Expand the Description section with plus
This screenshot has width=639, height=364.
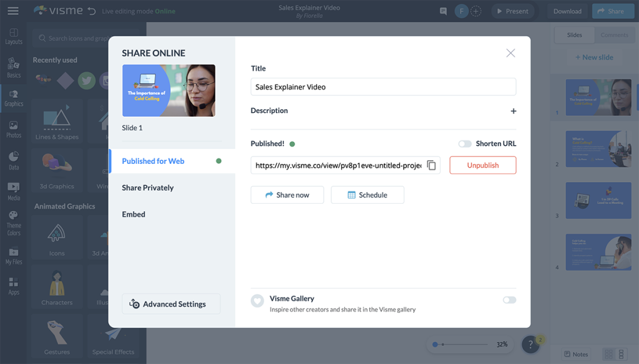514,111
